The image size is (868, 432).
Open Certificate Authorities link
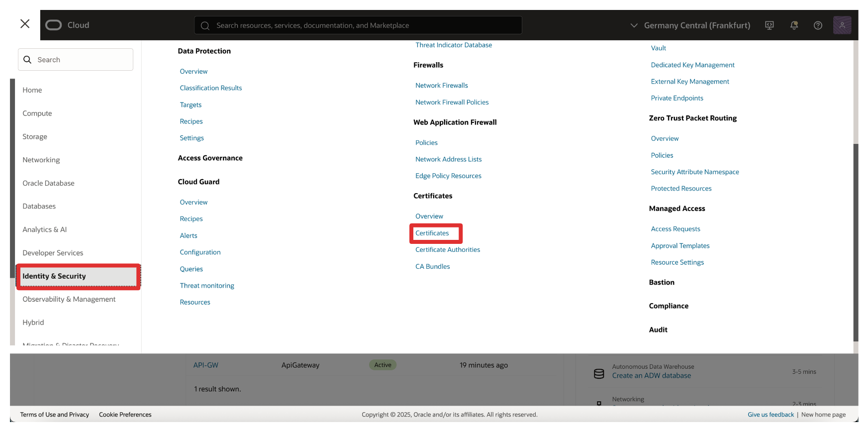click(x=447, y=250)
